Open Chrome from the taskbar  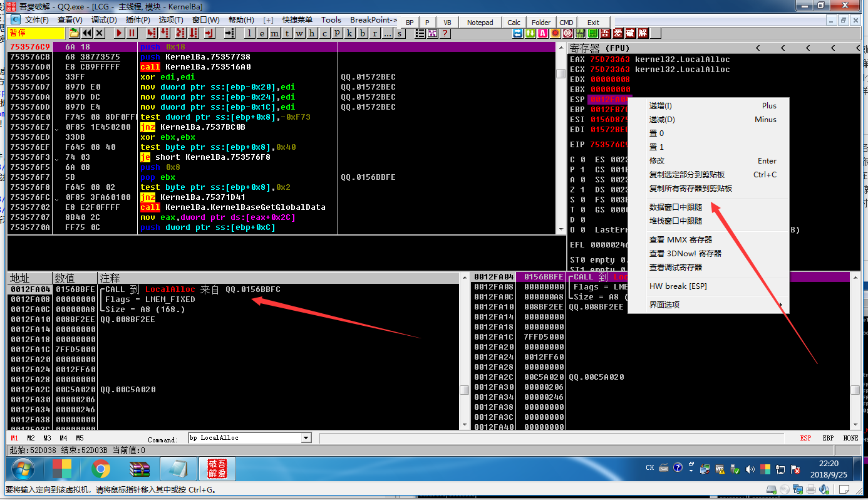coord(101,469)
